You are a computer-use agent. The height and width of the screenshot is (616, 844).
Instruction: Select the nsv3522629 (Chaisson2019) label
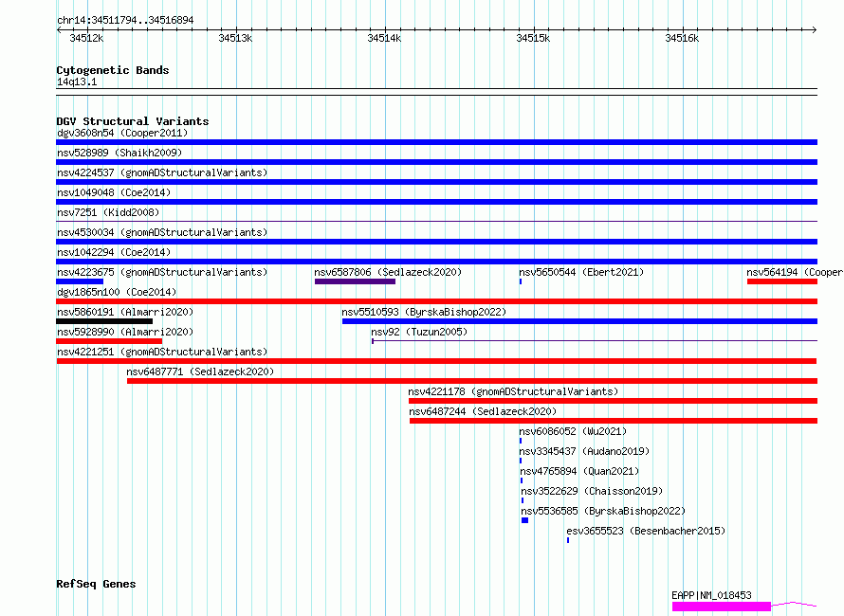coord(592,491)
